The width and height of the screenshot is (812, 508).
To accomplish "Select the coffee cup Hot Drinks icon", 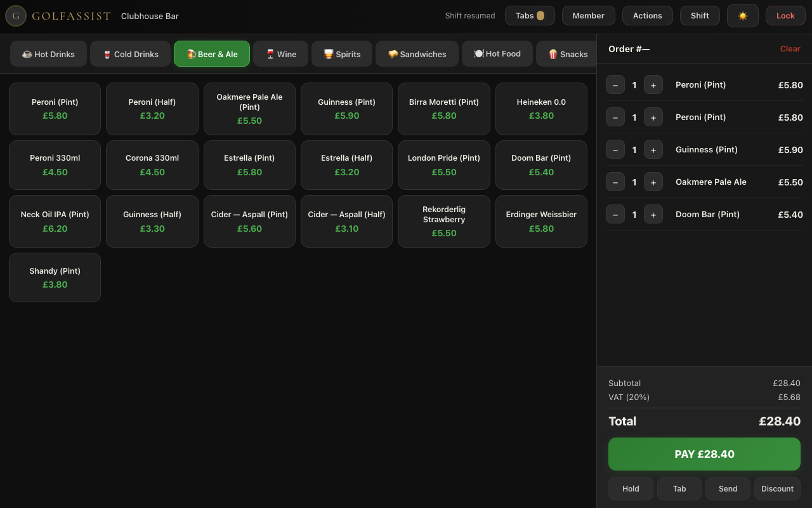I will pyautogui.click(x=28, y=53).
